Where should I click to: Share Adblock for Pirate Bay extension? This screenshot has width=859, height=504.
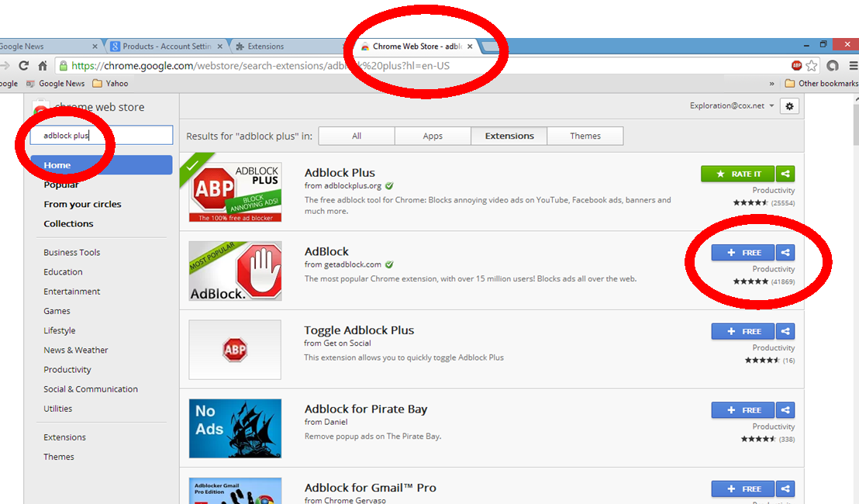pyautogui.click(x=785, y=409)
